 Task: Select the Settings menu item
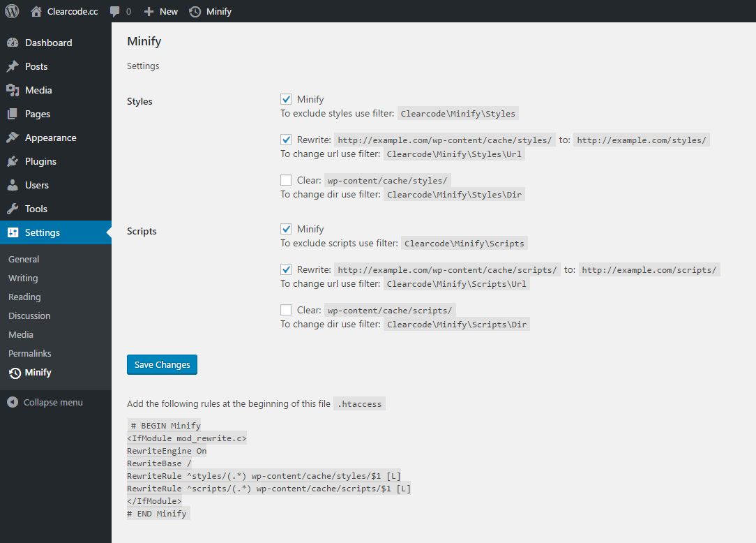[x=56, y=232]
